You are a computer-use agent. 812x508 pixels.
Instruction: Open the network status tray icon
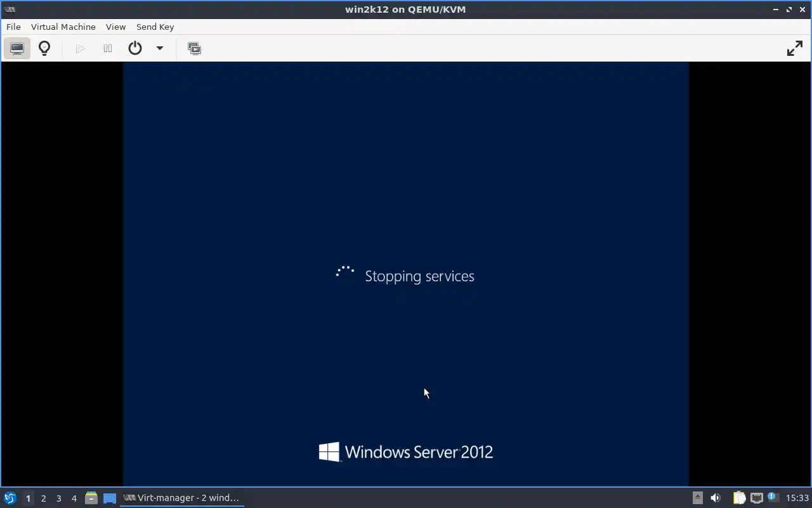coord(756,498)
